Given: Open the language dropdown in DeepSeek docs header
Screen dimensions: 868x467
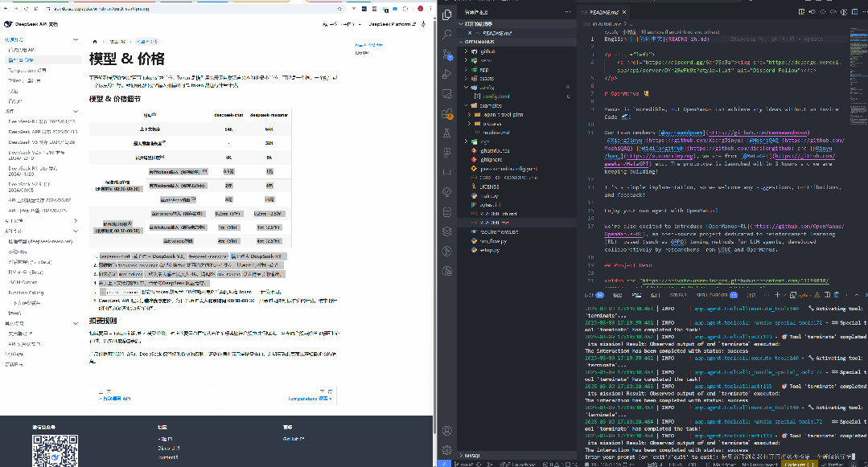Looking at the screenshot, I should click(x=342, y=24).
